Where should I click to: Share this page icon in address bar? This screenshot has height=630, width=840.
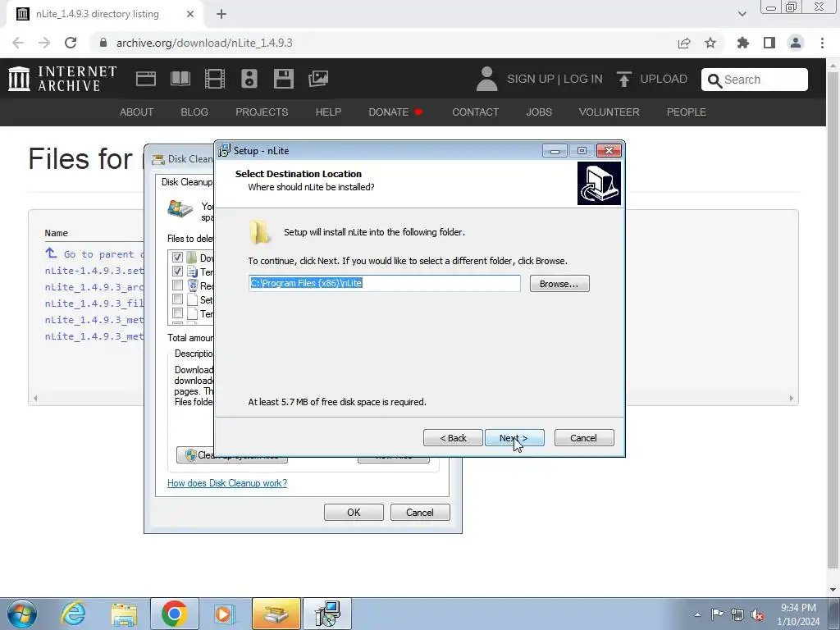click(x=684, y=43)
